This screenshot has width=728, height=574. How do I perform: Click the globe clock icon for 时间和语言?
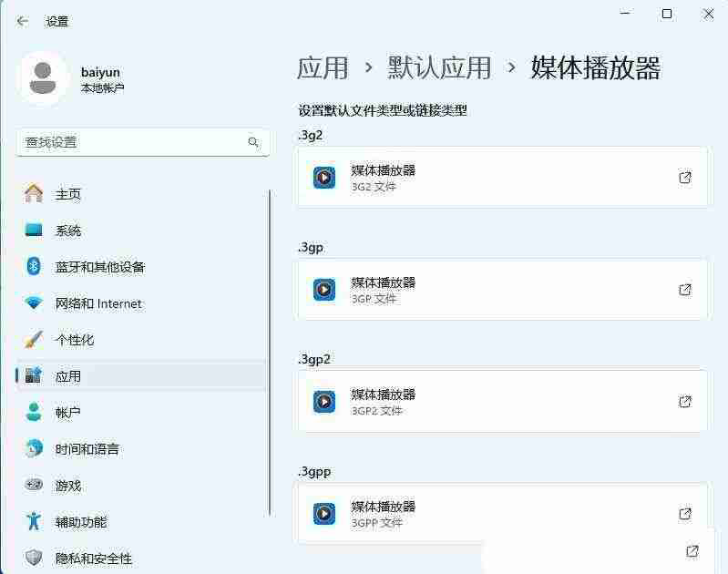pos(34,448)
